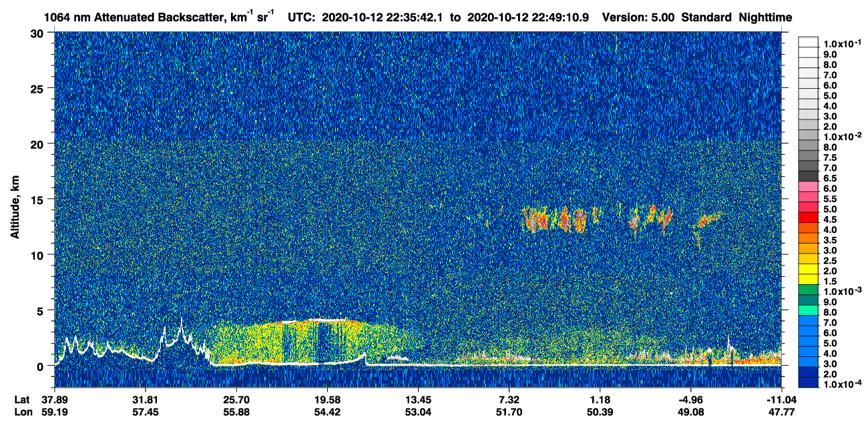This screenshot has height=445, width=868.
Task: Click the colorbar label '1.0x10-1'
Action: click(842, 43)
